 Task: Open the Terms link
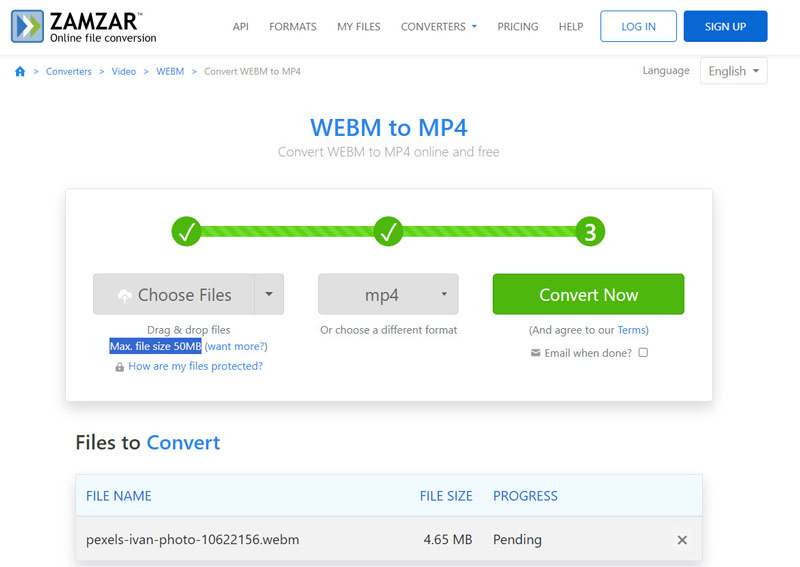click(x=631, y=330)
